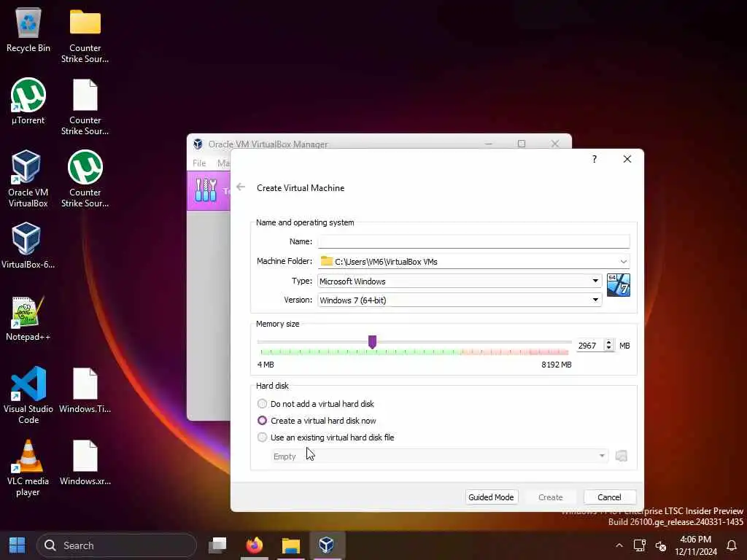Click the Windows 7 64-bit OS type icon
Screen dimensions: 747x560
coord(619,285)
